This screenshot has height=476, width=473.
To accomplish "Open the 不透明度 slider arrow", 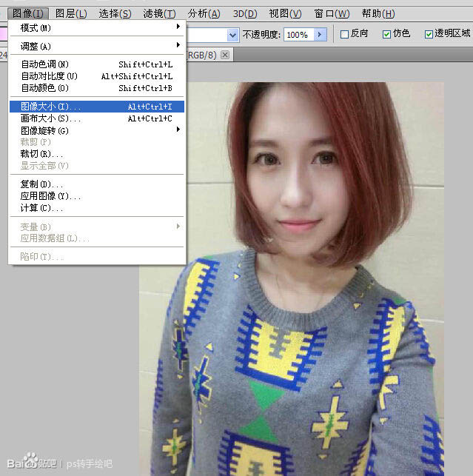I will [321, 35].
